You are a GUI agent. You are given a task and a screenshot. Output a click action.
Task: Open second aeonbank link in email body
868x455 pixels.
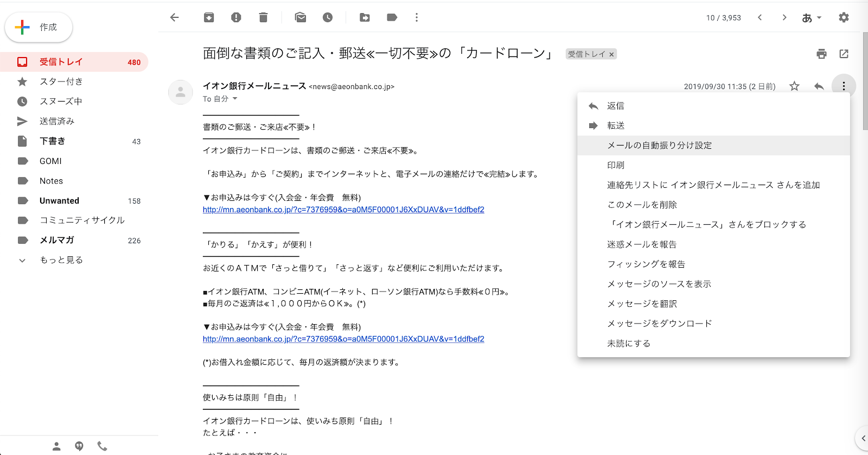pos(343,339)
